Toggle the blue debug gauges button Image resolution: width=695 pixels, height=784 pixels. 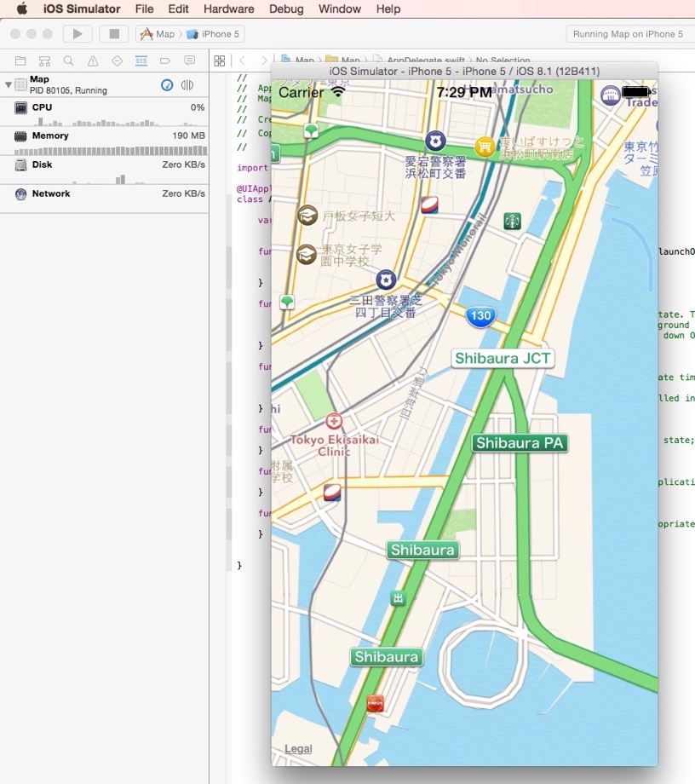pos(167,85)
